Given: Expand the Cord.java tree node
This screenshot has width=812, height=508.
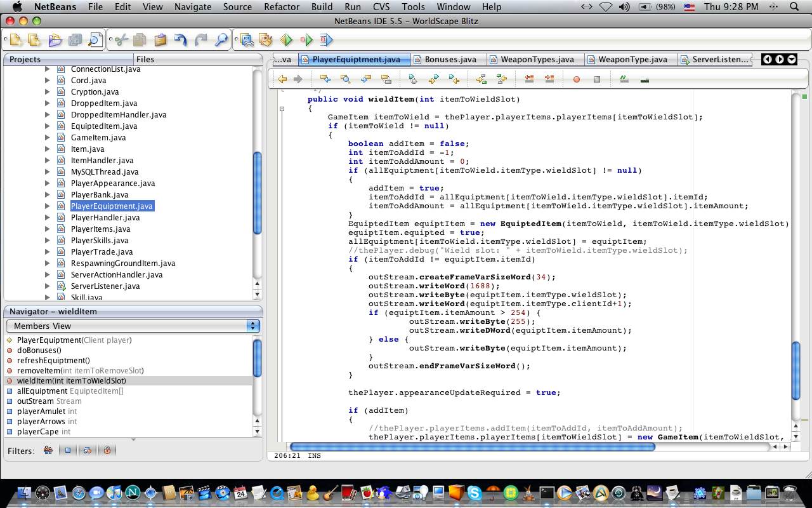Looking at the screenshot, I should [x=47, y=81].
